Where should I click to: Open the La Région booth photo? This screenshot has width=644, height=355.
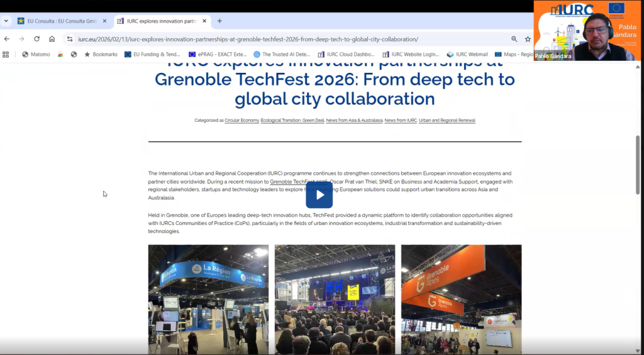208,299
